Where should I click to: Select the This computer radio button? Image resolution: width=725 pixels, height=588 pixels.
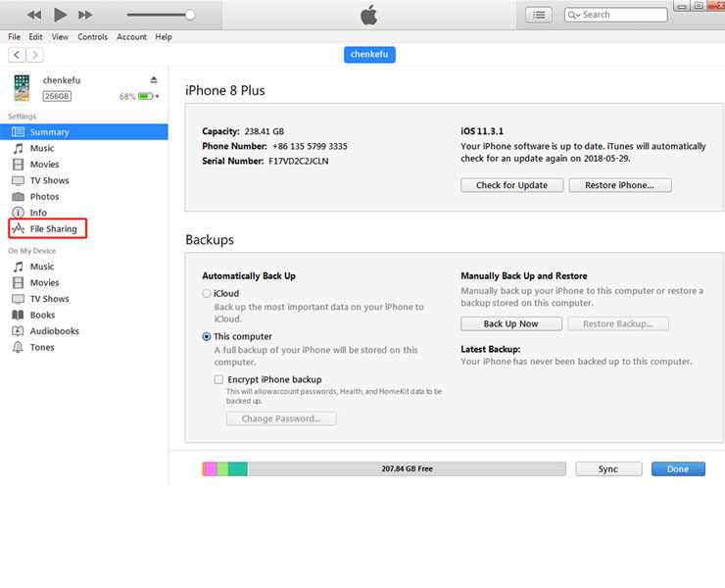coord(207,336)
